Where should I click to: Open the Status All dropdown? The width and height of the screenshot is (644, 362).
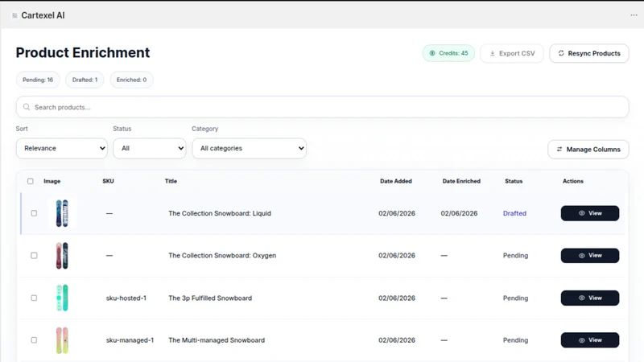150,148
